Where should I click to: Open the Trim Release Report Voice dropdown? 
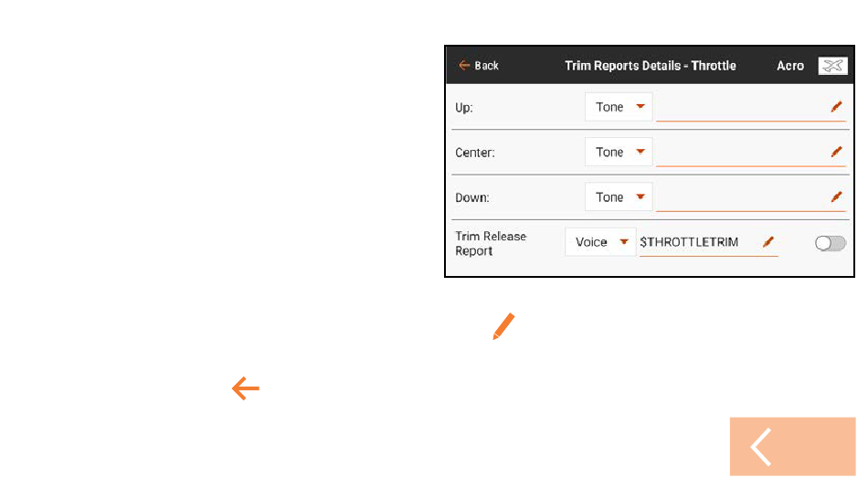click(600, 242)
